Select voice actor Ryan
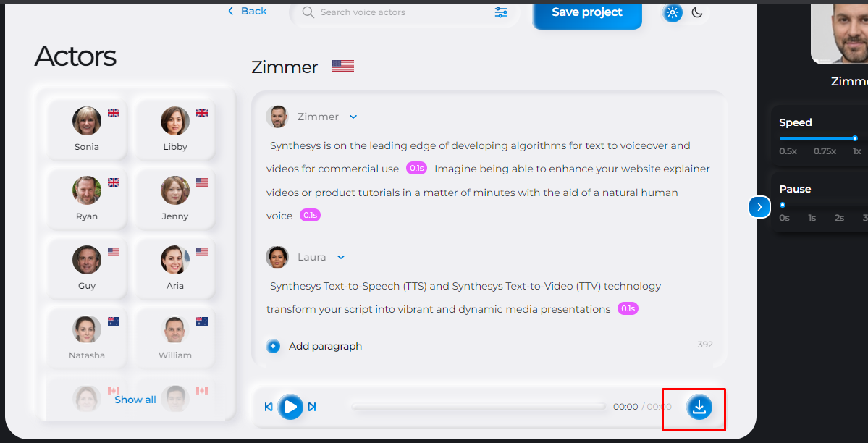Image resolution: width=868 pixels, height=443 pixels. pyautogui.click(x=87, y=199)
